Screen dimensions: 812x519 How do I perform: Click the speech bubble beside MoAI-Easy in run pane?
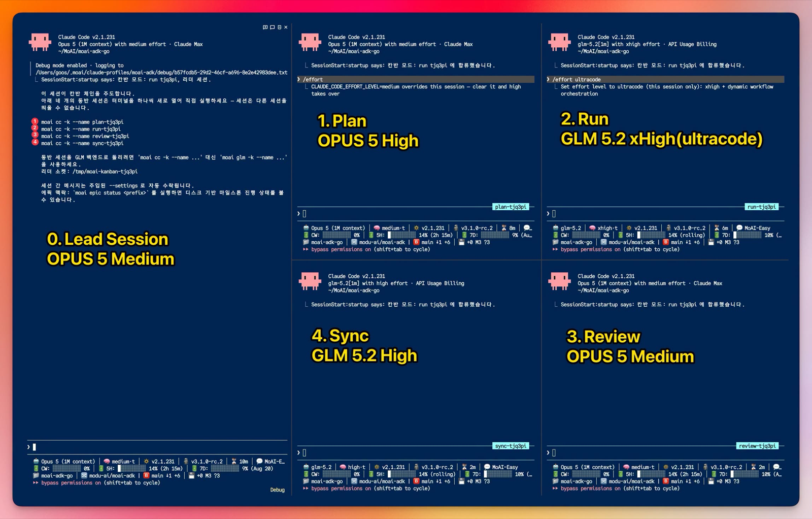pos(739,228)
